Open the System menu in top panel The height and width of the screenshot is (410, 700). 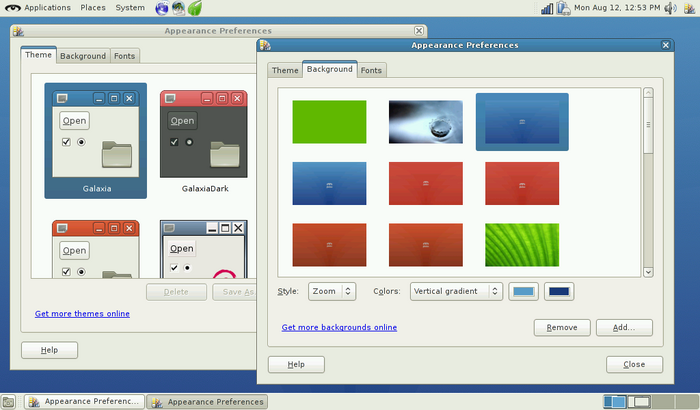click(x=130, y=8)
